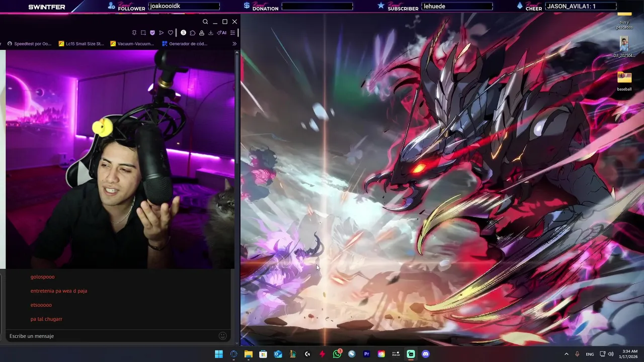Open the Vacuum-Vacuum... bookmark
The image size is (644, 362).
(132, 44)
